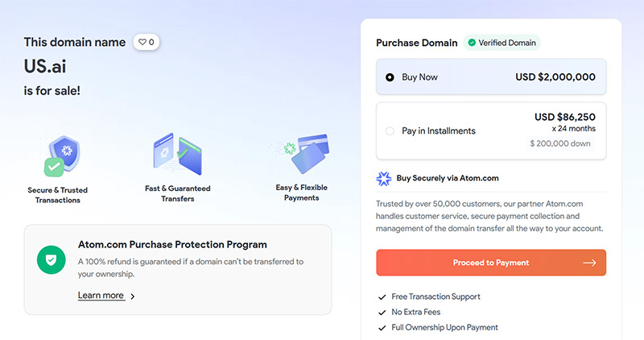Click the Verified Domain badge
This screenshot has width=644, height=340.
coord(501,43)
